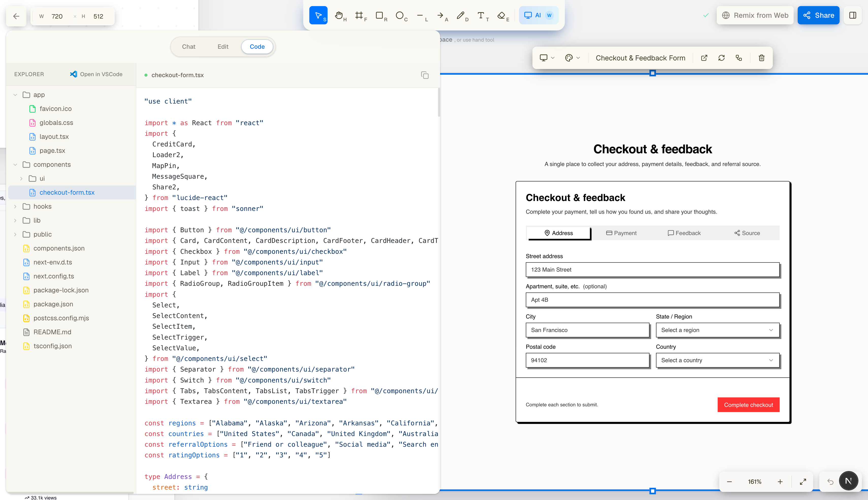Click the height value 512

coord(98,16)
